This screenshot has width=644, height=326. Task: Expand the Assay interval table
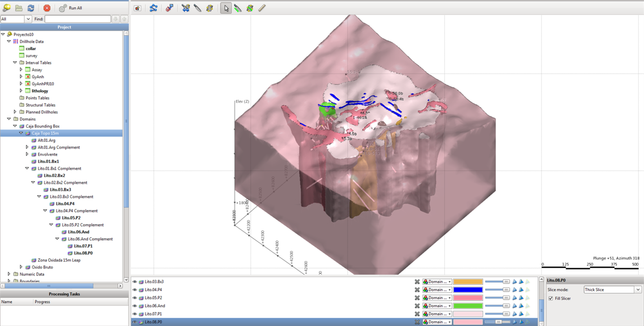(21, 70)
